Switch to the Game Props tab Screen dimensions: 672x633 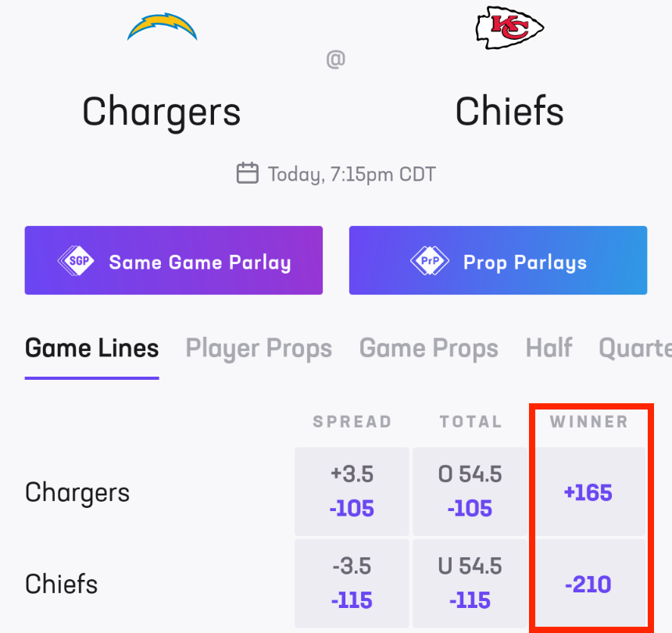click(x=428, y=349)
